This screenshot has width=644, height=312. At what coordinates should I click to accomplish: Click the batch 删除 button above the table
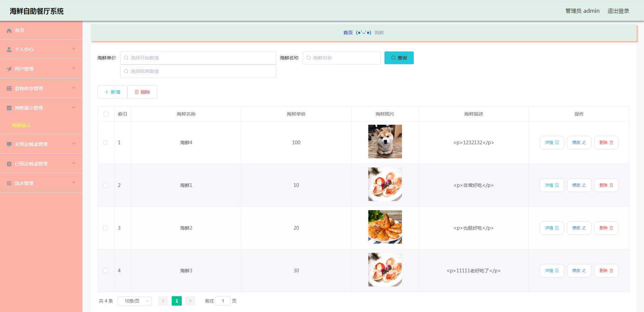(x=142, y=92)
